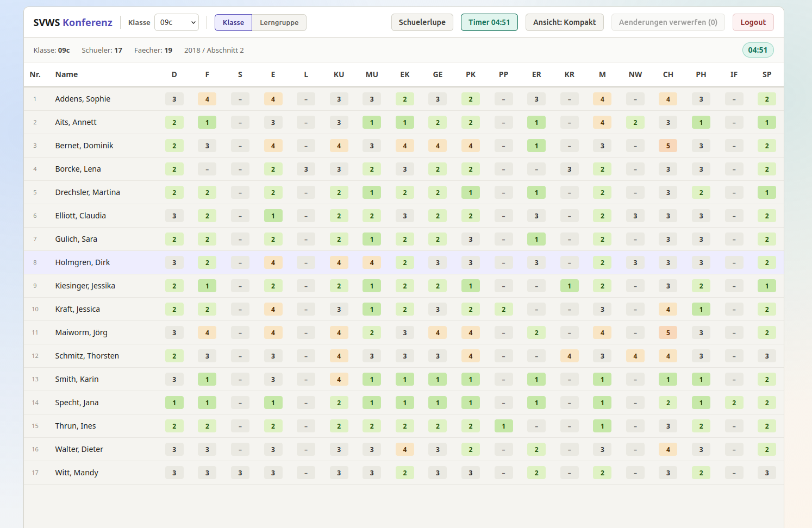The image size is (812, 528).
Task: Open the Klasse dropdown showing 09c
Action: pos(177,22)
